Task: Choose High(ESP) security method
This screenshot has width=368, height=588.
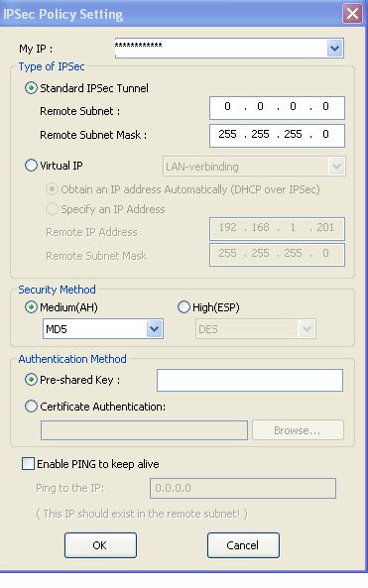Action: point(184,307)
